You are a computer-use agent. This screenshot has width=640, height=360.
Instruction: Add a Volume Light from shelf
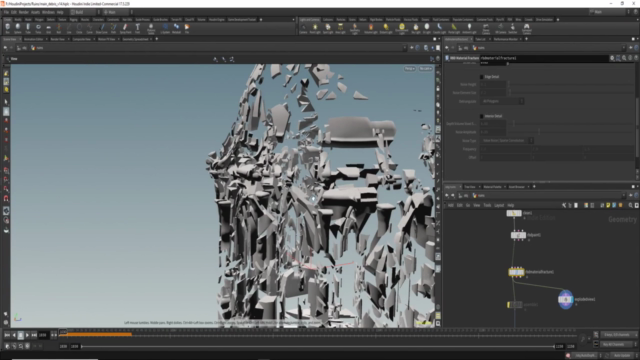coord(371,28)
